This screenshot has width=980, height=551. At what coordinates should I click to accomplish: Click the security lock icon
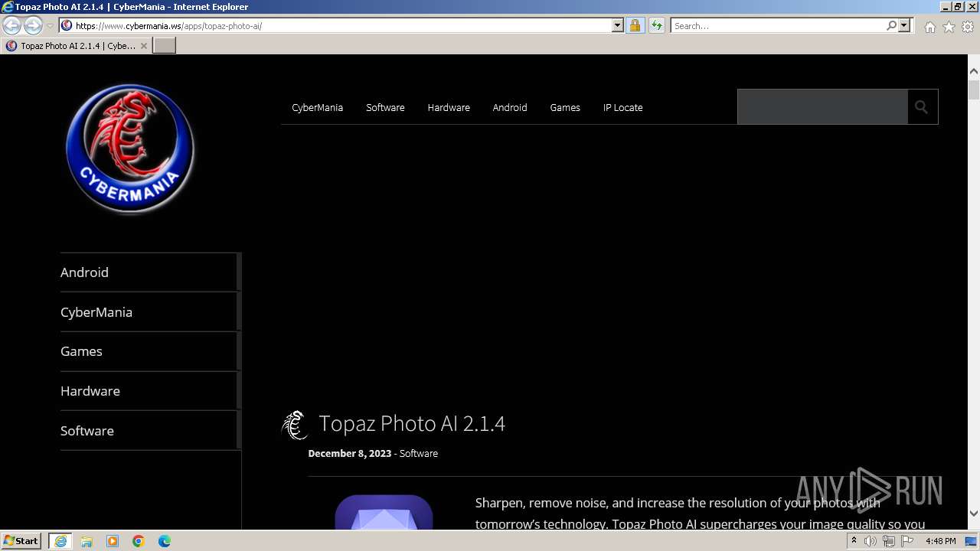tap(635, 26)
